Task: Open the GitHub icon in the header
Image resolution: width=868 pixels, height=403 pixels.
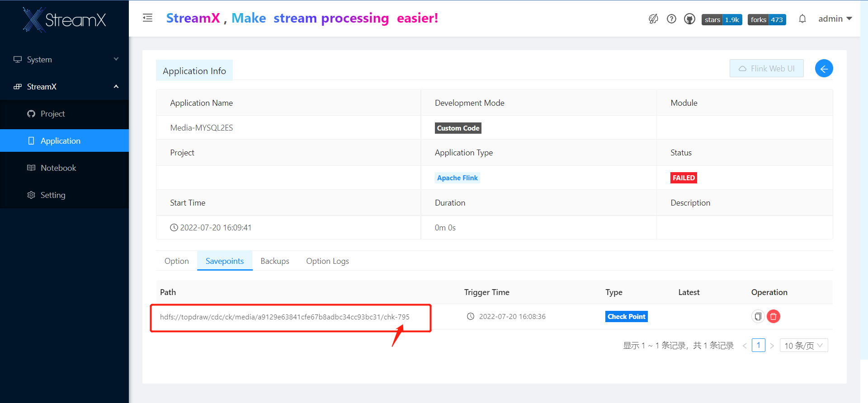Action: coord(689,19)
